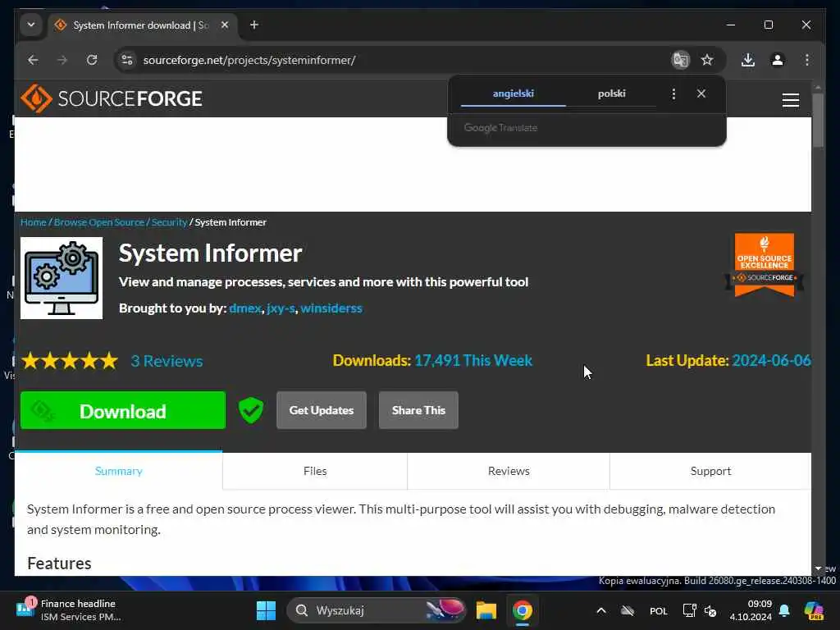840x630 pixels.
Task: Show hidden system tray icons
Action: pyautogui.click(x=601, y=610)
